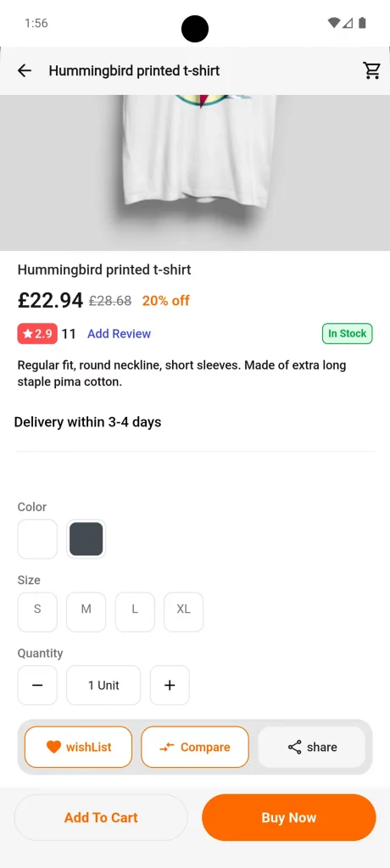
Task: Click the 2.9 star rating badge
Action: [37, 333]
